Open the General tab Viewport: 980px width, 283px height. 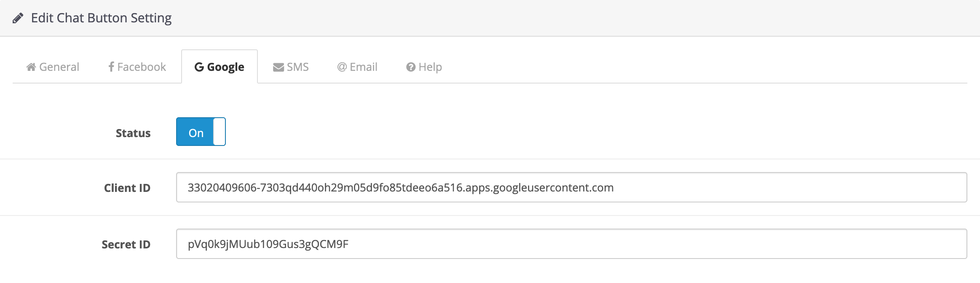point(59,67)
